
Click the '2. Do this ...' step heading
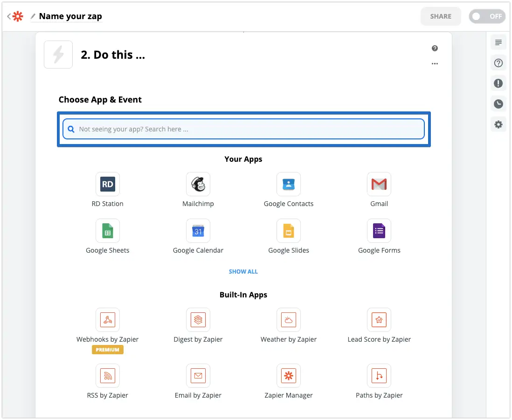113,55
